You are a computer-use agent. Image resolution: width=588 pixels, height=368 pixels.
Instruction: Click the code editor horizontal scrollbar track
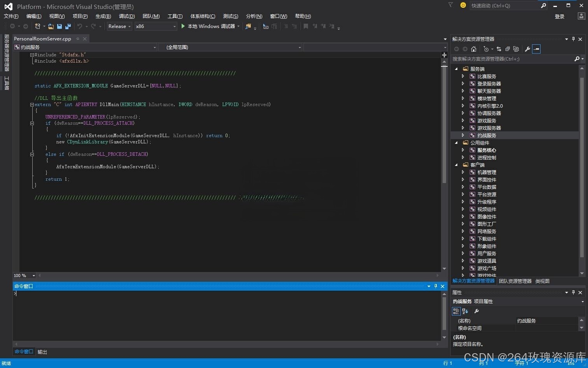tap(238, 276)
